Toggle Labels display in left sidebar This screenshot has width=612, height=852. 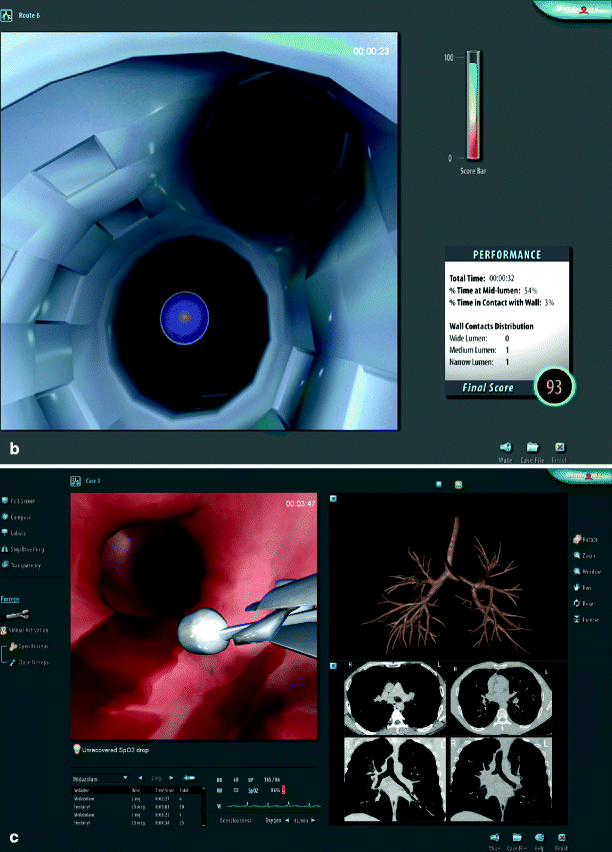pos(18,533)
